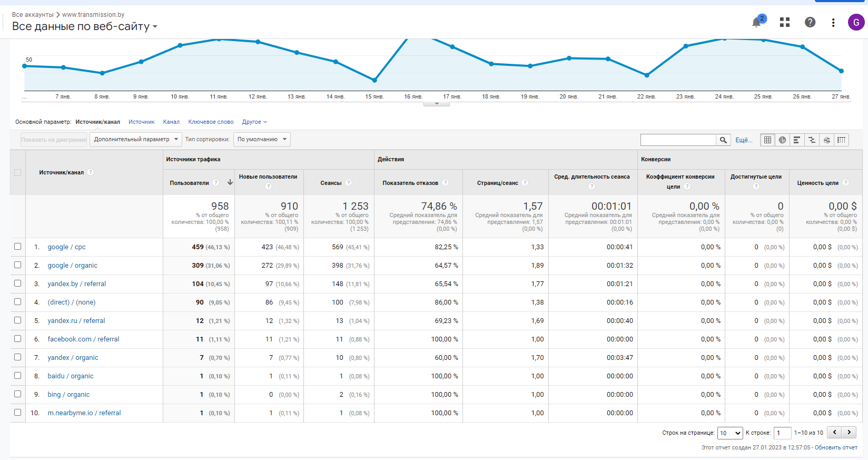The image size is (868, 460).
Task: Click the table search input field
Action: coord(678,140)
